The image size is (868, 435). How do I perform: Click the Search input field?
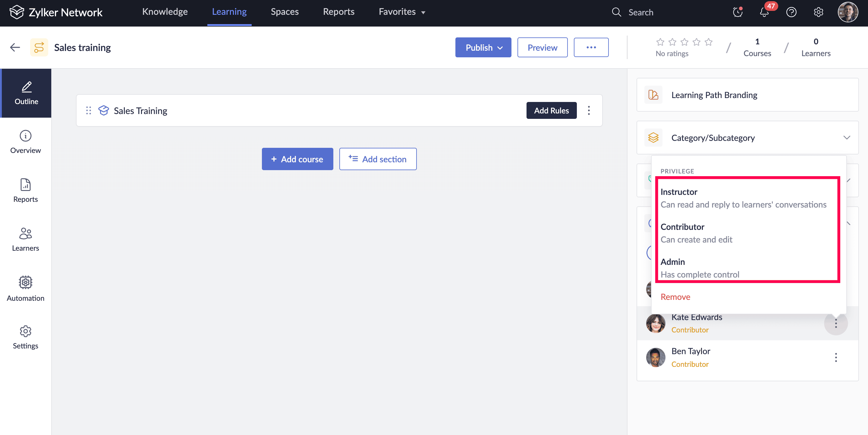640,12
